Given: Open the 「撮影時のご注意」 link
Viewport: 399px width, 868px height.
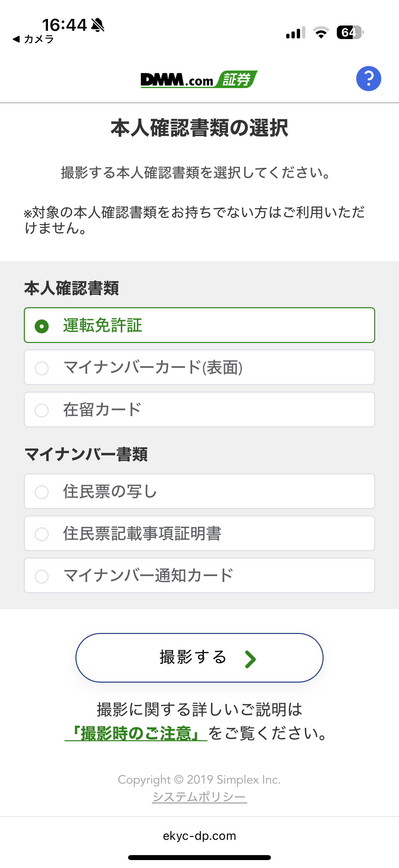Looking at the screenshot, I should pyautogui.click(x=136, y=734).
